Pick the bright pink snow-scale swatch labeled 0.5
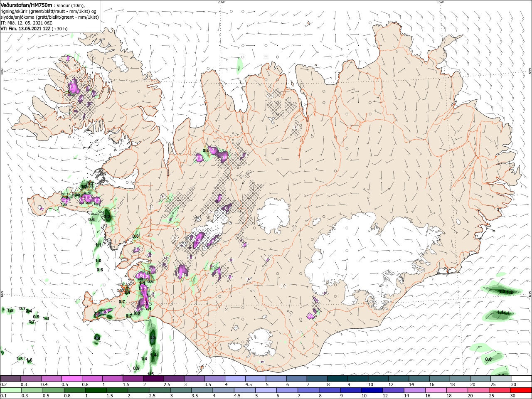The height and width of the screenshot is (399, 532). point(72,378)
